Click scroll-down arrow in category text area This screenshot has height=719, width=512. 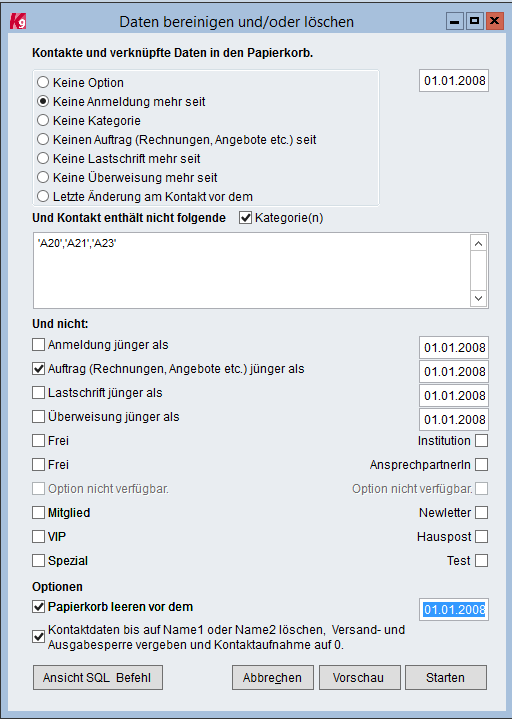tap(479, 299)
